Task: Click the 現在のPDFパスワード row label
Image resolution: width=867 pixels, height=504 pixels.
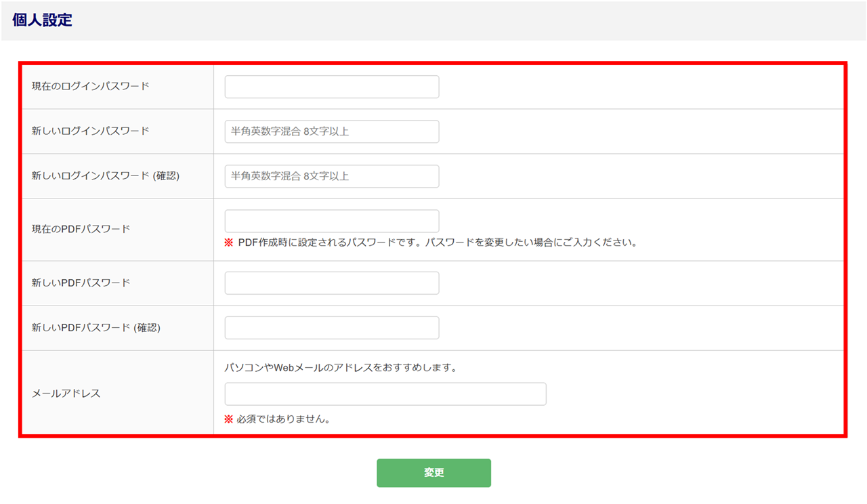Action: point(81,229)
